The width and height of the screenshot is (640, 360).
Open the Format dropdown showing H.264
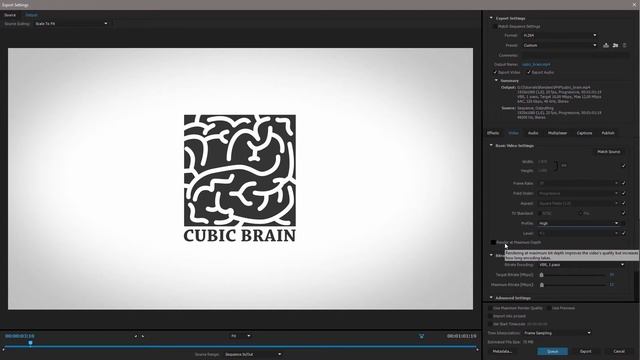coord(560,36)
